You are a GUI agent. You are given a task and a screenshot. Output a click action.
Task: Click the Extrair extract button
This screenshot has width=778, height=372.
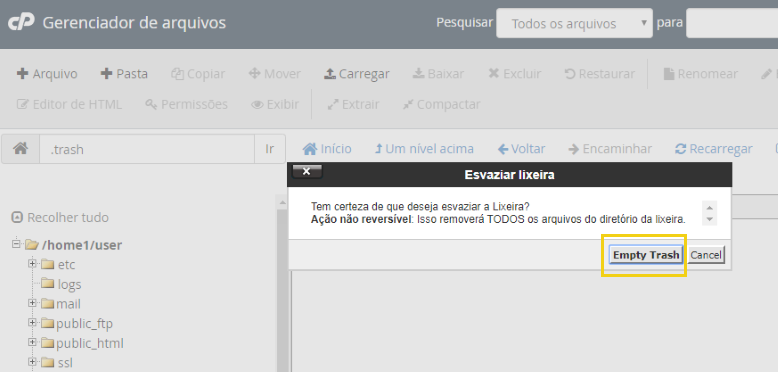click(x=353, y=105)
